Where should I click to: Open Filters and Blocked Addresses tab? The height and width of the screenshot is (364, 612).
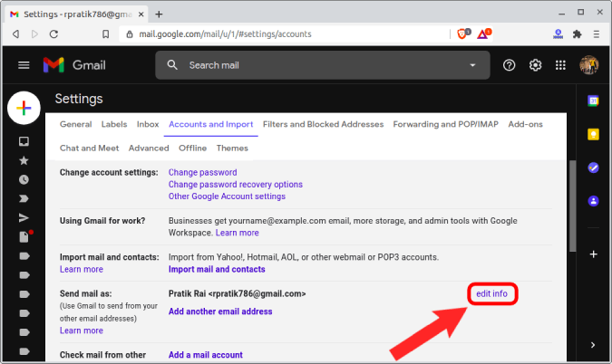pyautogui.click(x=323, y=124)
